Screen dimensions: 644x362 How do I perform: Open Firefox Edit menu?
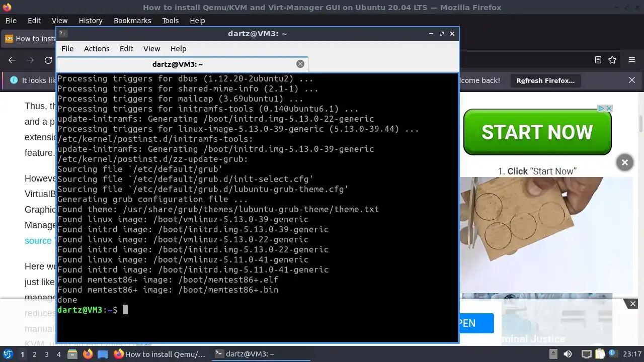(x=34, y=21)
